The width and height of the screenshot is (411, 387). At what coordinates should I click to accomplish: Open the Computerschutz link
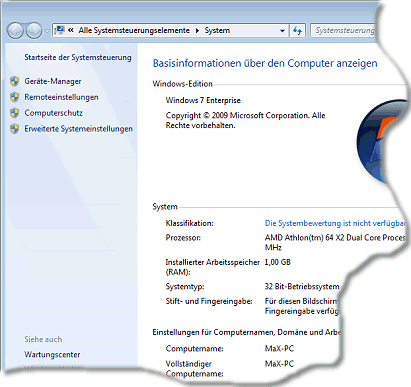(x=53, y=113)
